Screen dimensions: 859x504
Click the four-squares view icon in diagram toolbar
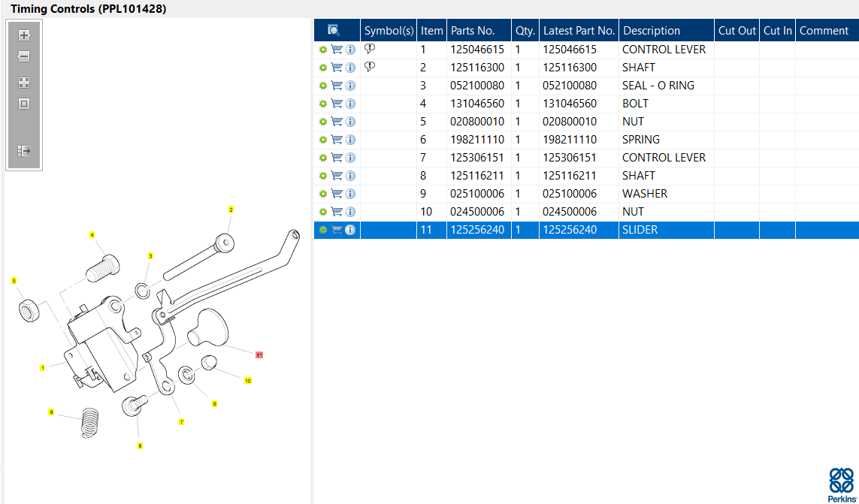click(x=24, y=83)
